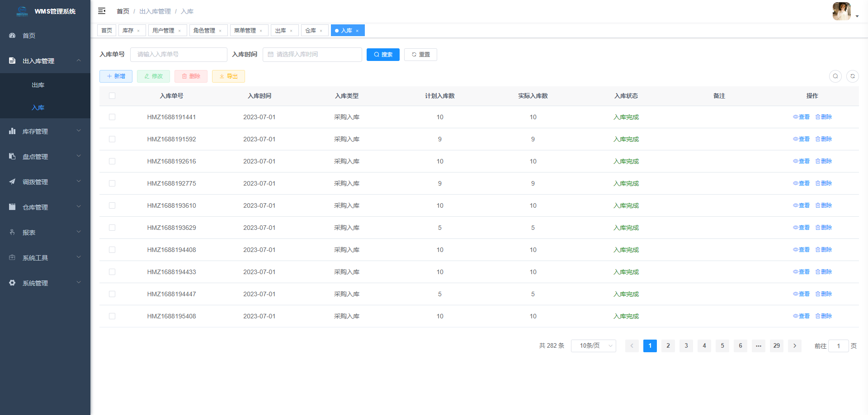Click the user avatar in top right
This screenshot has height=415, width=868.
pyautogui.click(x=841, y=11)
